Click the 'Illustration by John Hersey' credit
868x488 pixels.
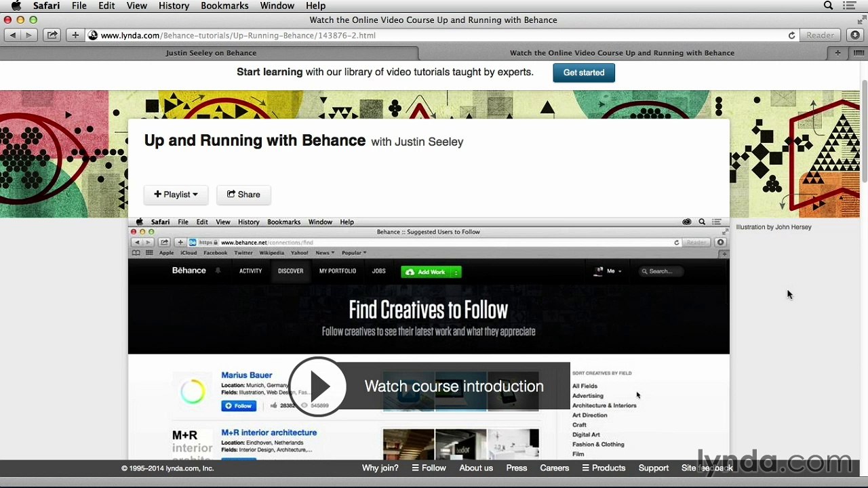[774, 227]
